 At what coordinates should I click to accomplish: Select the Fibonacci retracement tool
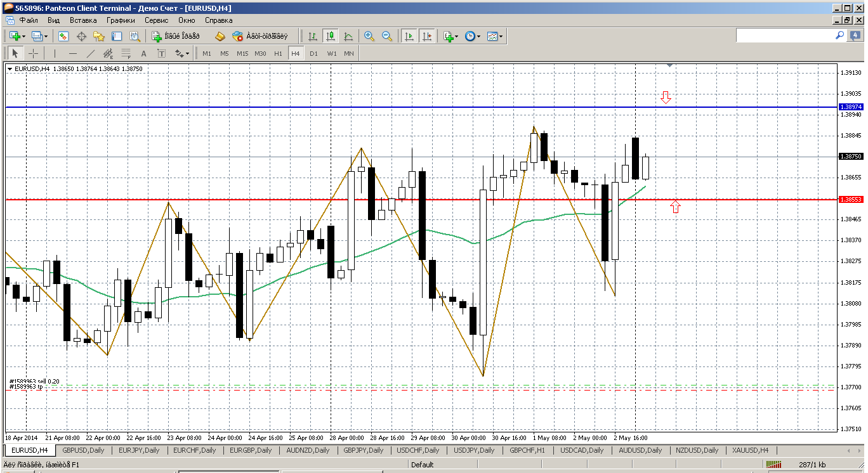[x=126, y=54]
